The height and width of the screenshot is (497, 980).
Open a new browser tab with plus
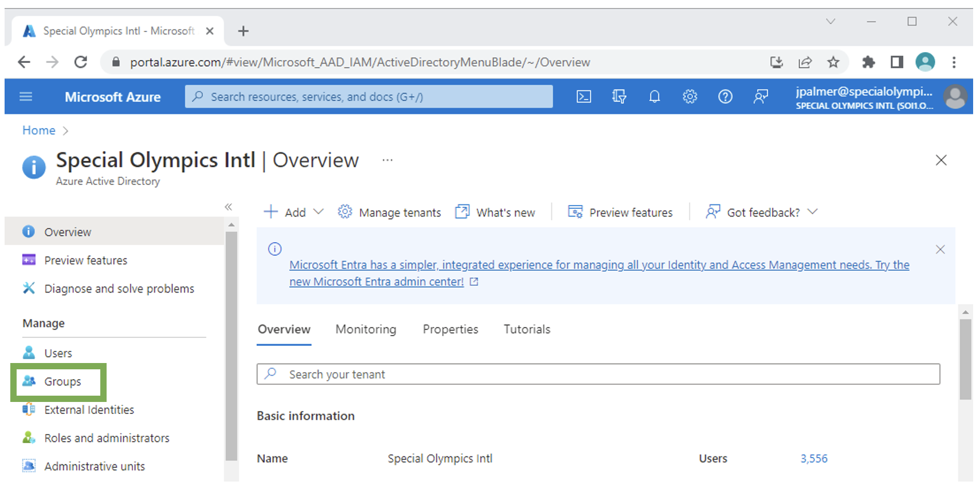pyautogui.click(x=243, y=31)
